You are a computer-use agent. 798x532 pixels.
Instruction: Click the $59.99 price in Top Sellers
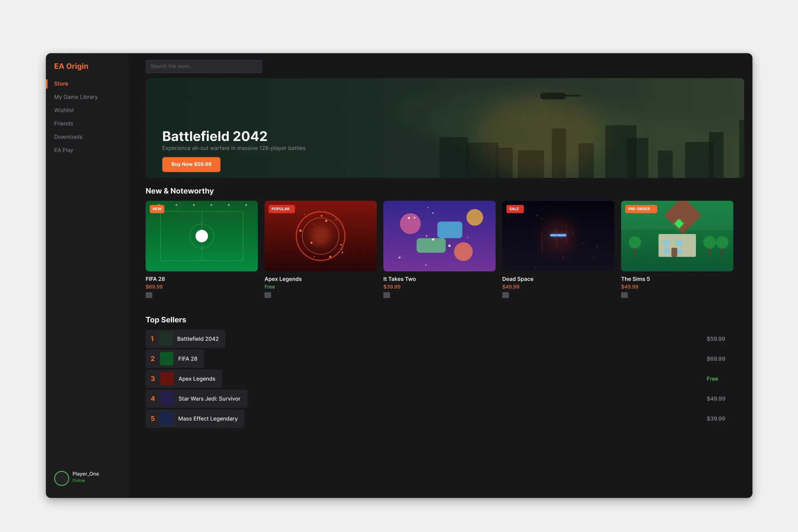pyautogui.click(x=716, y=338)
